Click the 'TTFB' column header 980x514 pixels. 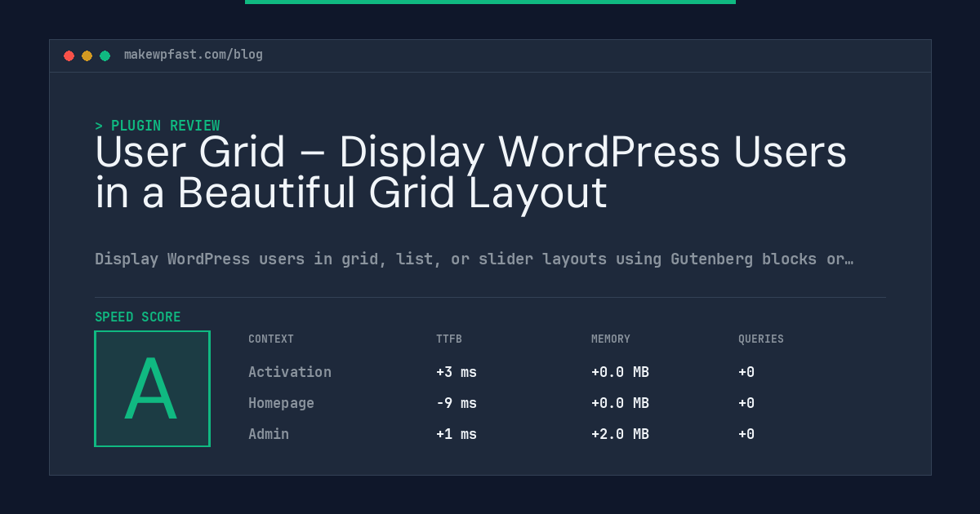449,339
